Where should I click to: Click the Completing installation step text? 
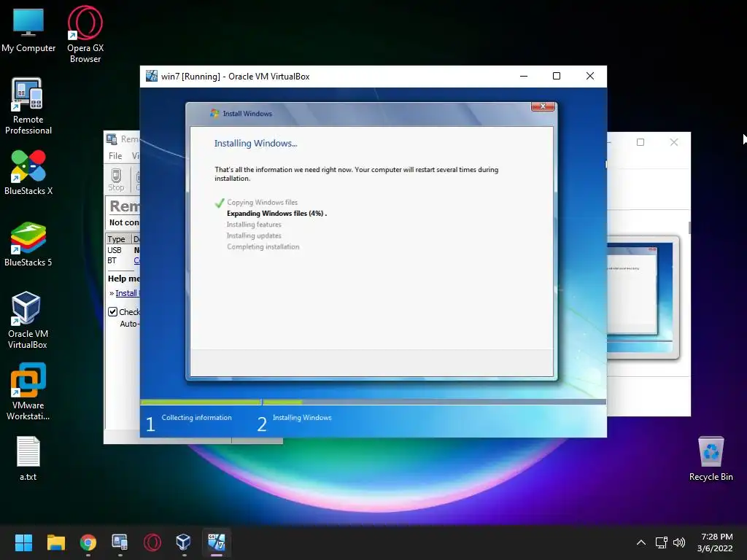pyautogui.click(x=263, y=246)
